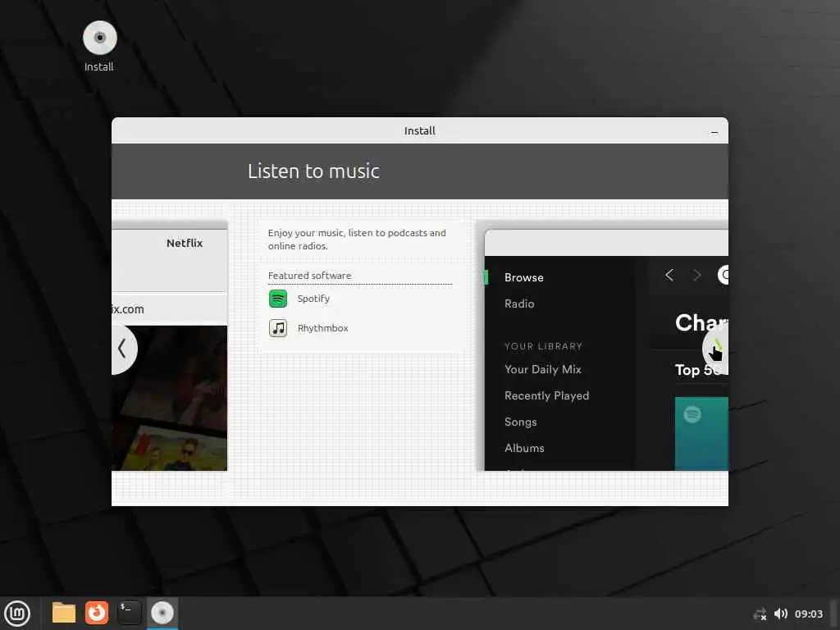Click the Netflix movie collage thumbnail
Viewport: 840px width, 630px height.
tap(169, 398)
